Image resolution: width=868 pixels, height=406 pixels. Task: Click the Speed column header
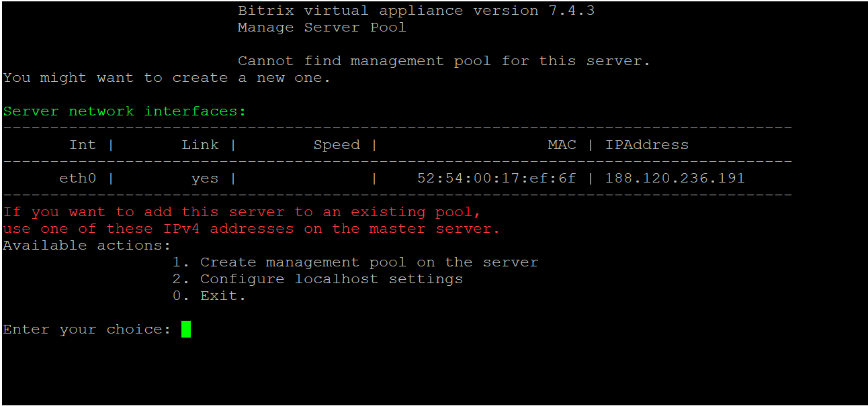click(x=337, y=145)
